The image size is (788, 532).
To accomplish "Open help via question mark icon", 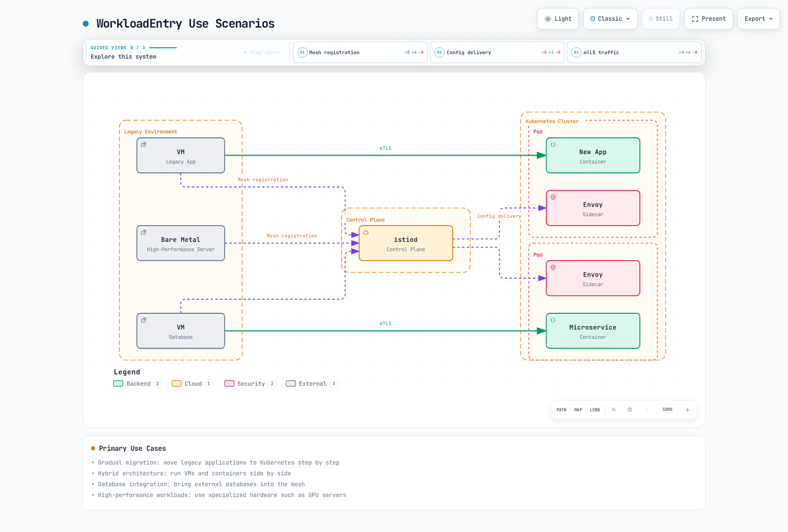I will click(x=629, y=410).
